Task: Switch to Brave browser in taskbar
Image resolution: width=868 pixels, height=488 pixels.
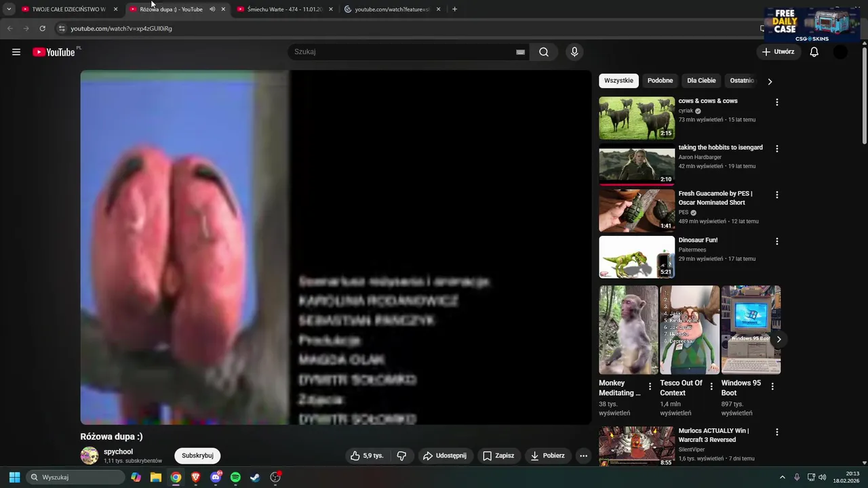Action: 195,477
